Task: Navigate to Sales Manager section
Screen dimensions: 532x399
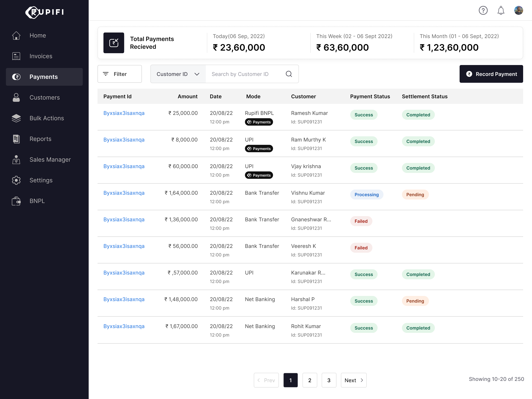Action: point(50,159)
